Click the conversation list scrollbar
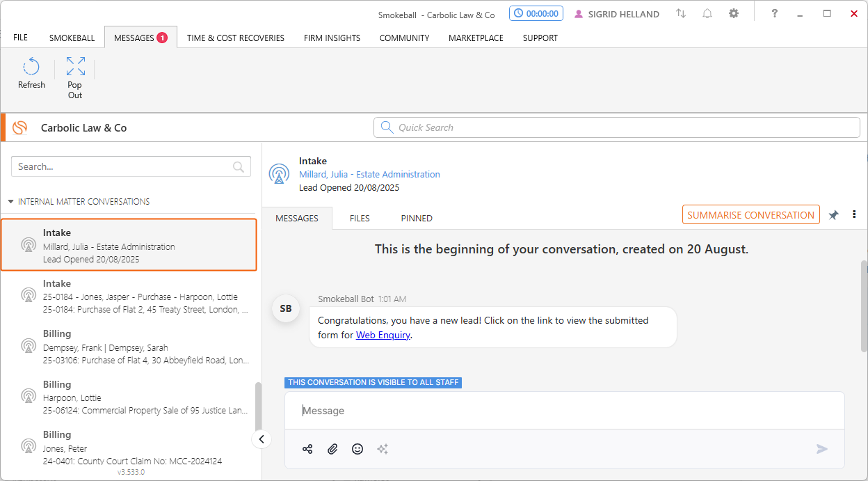 [259, 407]
